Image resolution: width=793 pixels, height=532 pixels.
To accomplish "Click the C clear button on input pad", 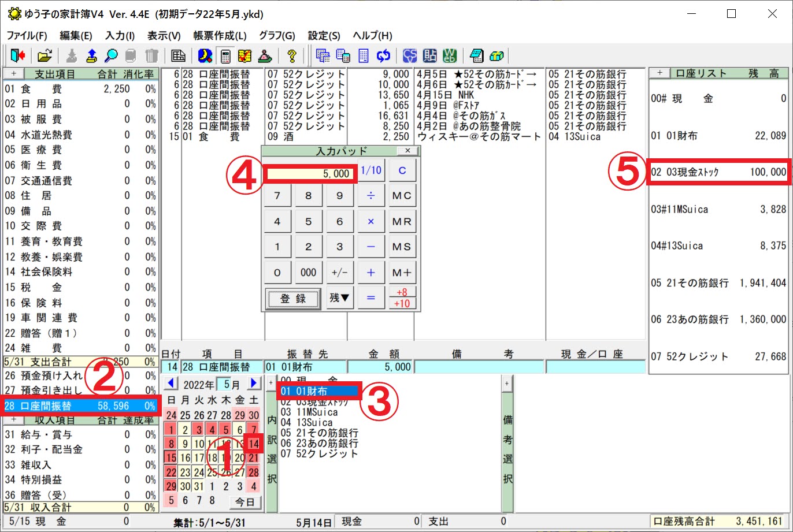I will pyautogui.click(x=402, y=170).
